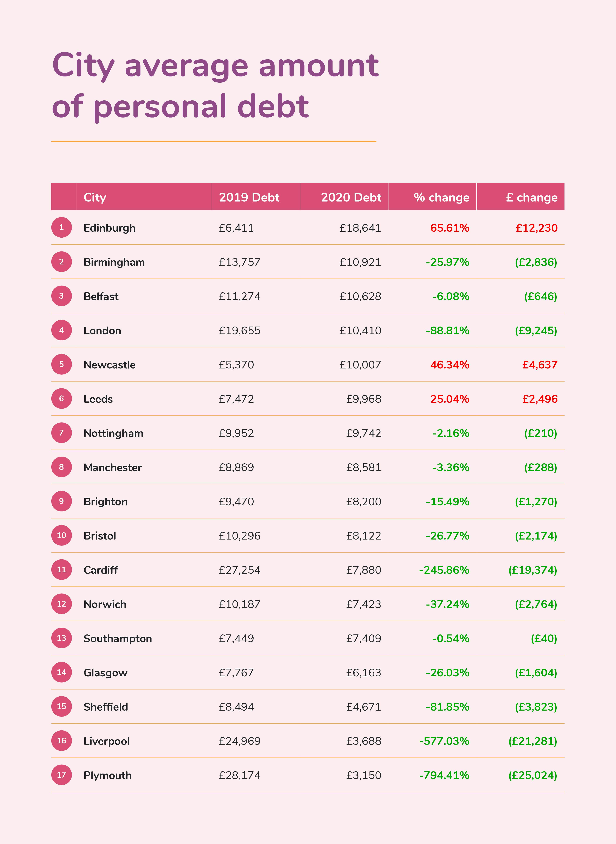
Task: Click the number 11 badge next to Cardiff
Action: pyautogui.click(x=62, y=570)
